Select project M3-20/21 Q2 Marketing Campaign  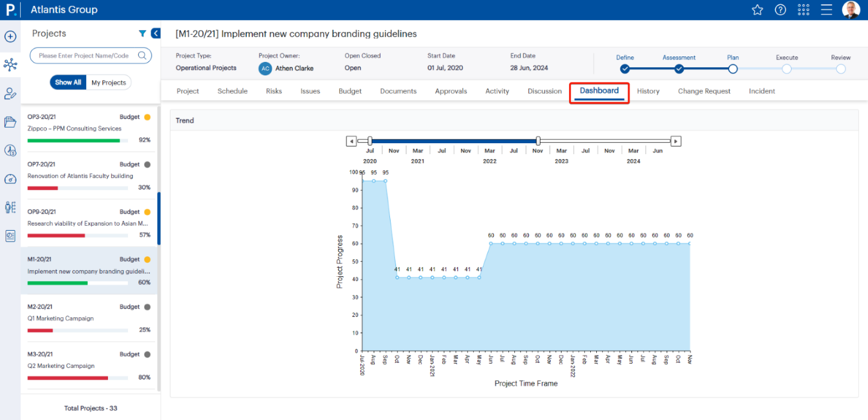(89, 365)
